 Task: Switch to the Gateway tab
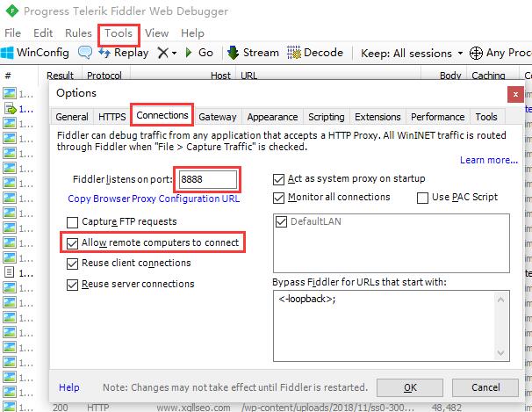tap(218, 117)
